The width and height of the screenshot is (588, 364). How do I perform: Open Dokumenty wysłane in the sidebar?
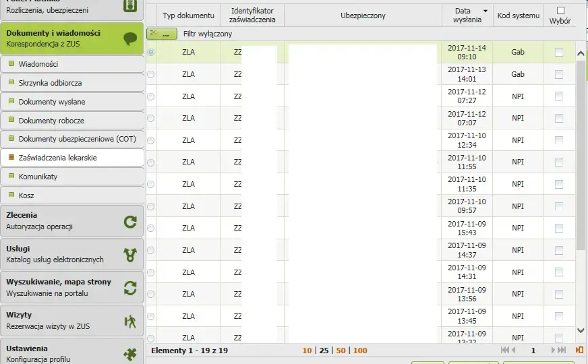pos(72,102)
